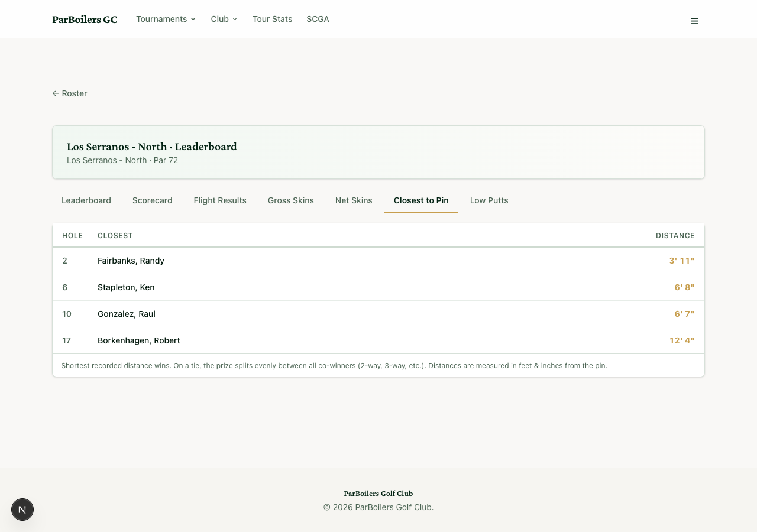Click the DISTANCE column header
Viewport: 757px width, 532px height.
point(675,235)
